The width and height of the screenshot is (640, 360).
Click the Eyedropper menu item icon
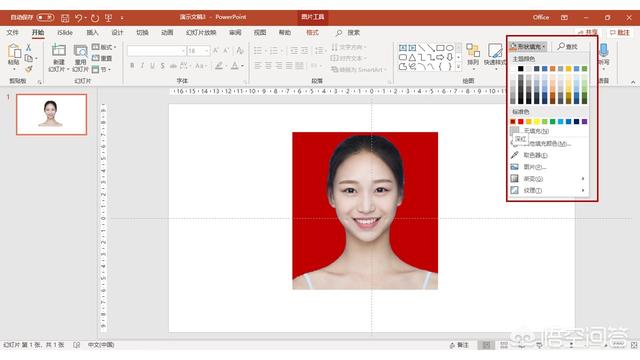515,155
